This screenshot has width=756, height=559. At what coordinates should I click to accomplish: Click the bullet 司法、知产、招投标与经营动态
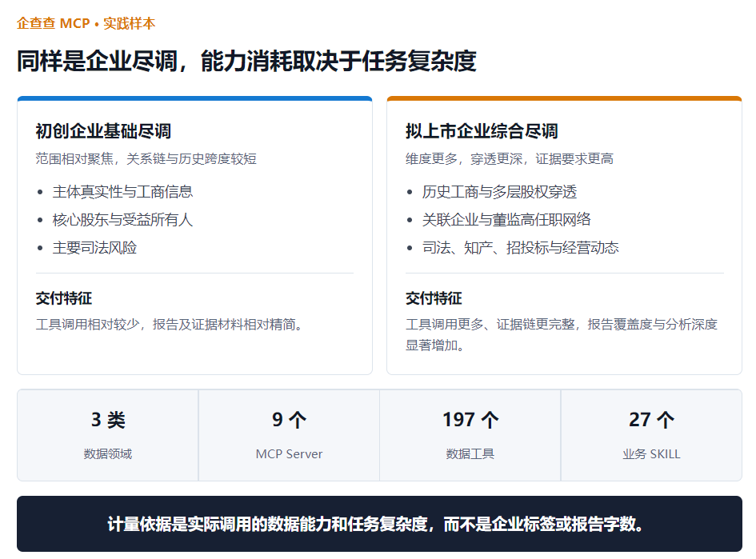click(x=520, y=248)
